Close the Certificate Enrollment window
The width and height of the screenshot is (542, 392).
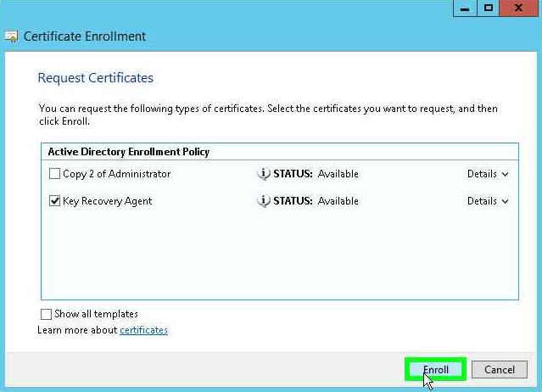pyautogui.click(x=518, y=8)
